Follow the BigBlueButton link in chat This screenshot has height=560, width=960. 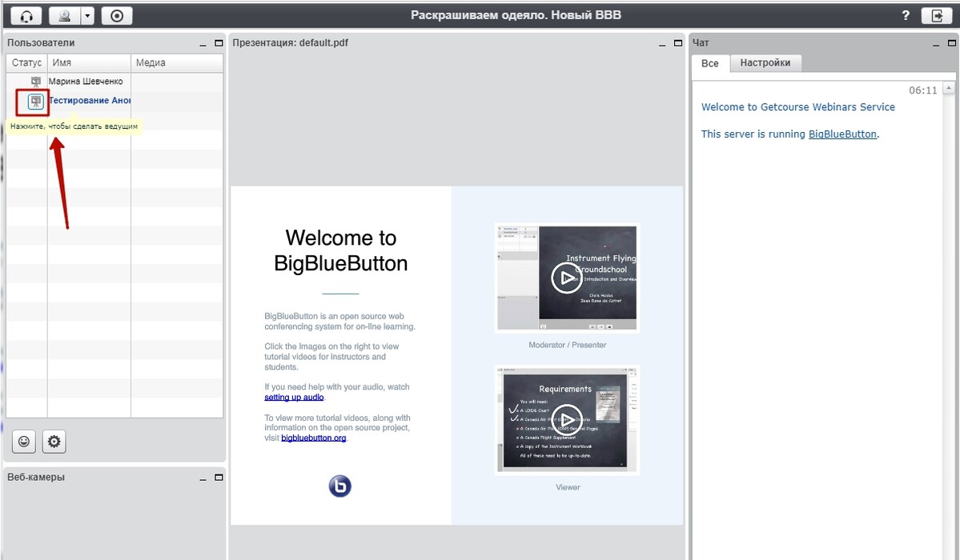(x=842, y=134)
